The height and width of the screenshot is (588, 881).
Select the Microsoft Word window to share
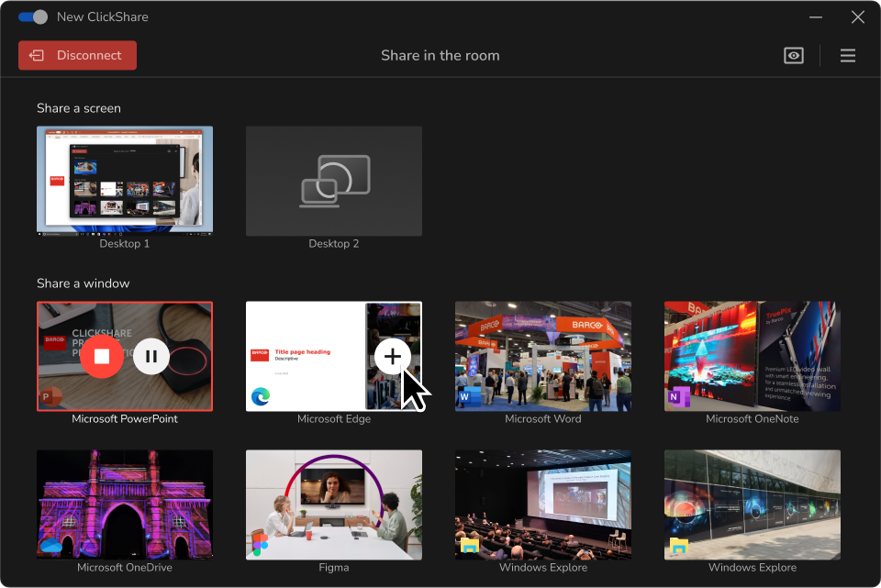click(542, 356)
